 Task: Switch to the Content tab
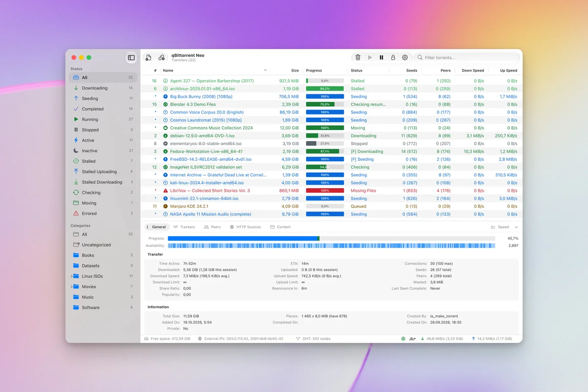click(x=280, y=227)
